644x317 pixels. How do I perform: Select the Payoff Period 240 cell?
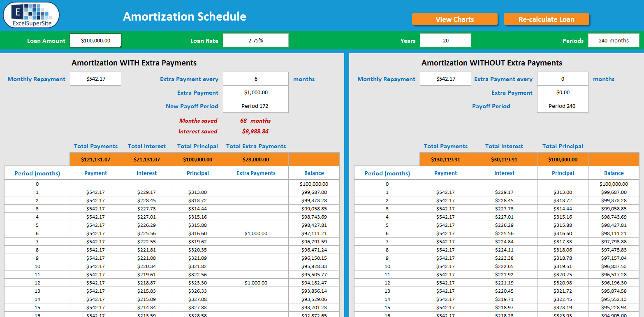pos(563,106)
